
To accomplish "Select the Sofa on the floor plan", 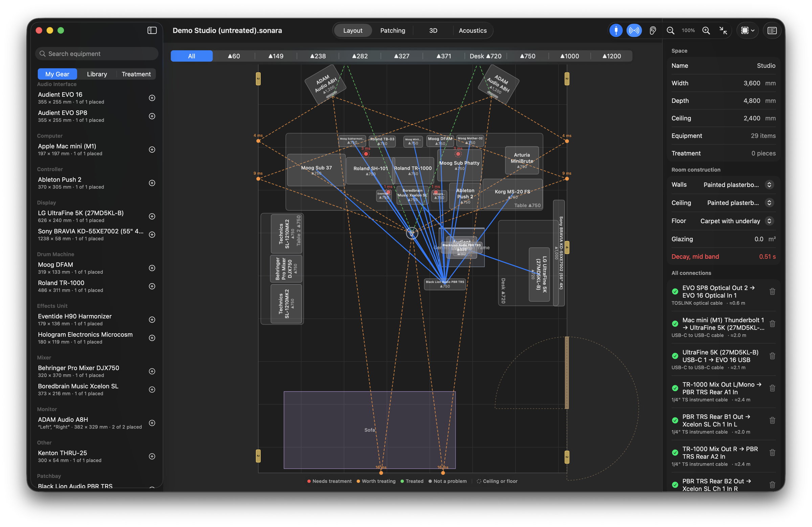I will (x=369, y=430).
